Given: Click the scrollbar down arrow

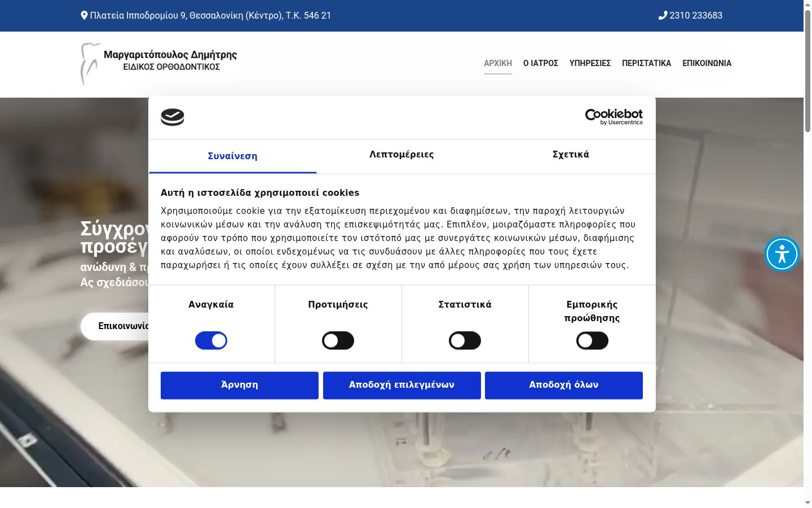Looking at the screenshot, I should pyautogui.click(x=807, y=502).
